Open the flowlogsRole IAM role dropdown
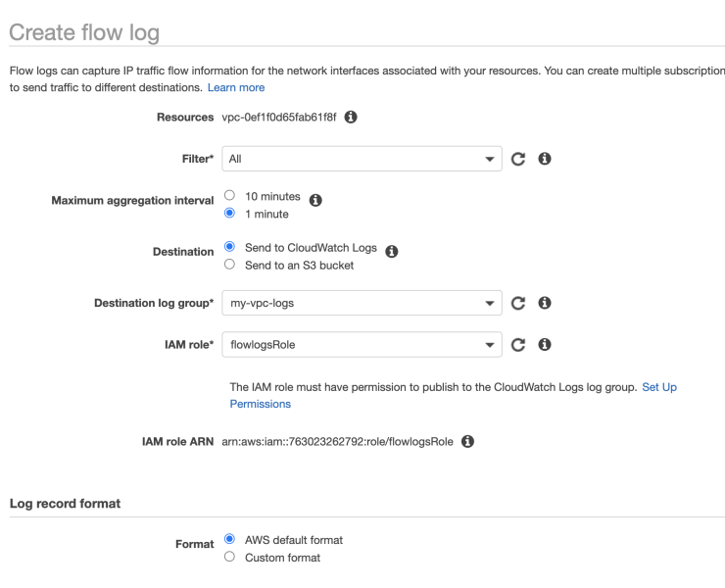The width and height of the screenshot is (725, 588). [x=362, y=345]
